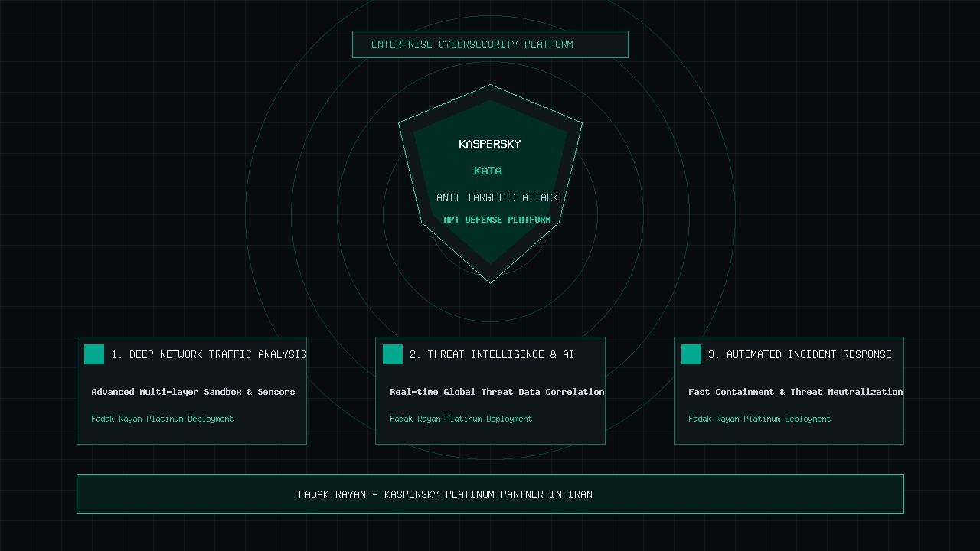This screenshot has width=980, height=551.
Task: Select the Enterprise Cybersecurity Platform header label
Action: pyautogui.click(x=472, y=44)
